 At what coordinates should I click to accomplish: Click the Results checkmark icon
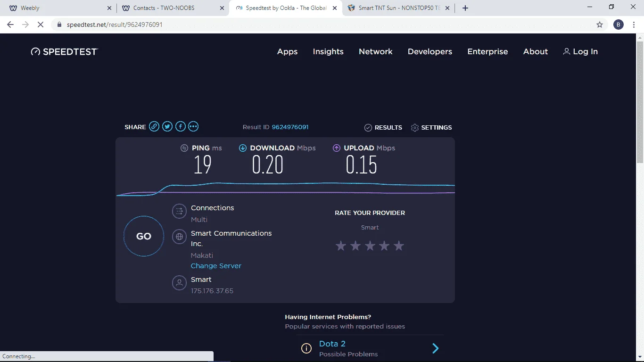coord(368,128)
